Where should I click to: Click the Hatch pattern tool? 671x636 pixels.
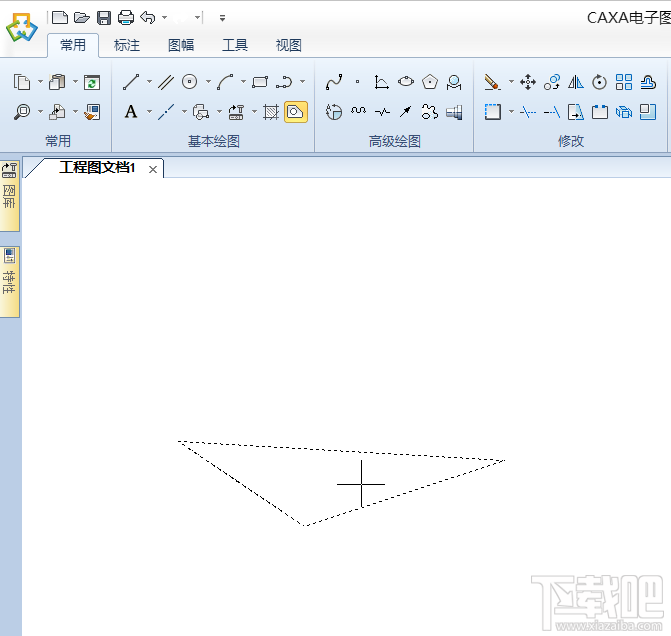[x=271, y=112]
